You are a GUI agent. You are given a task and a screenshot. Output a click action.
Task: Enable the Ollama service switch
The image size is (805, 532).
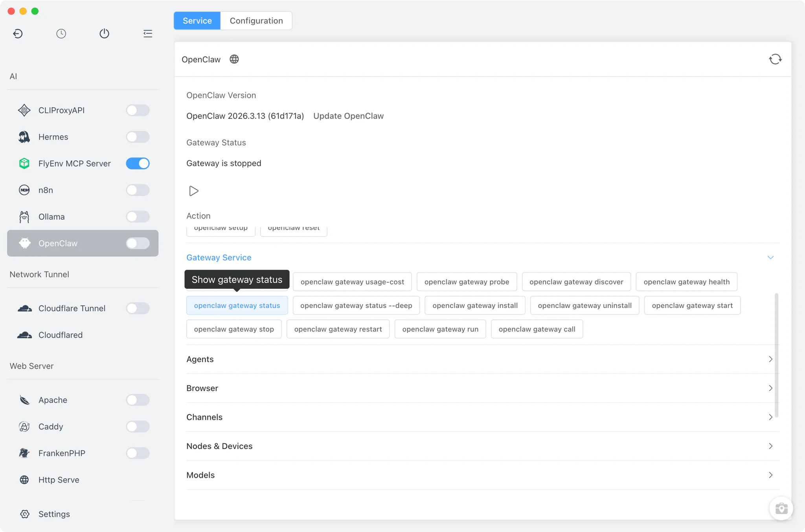point(138,216)
